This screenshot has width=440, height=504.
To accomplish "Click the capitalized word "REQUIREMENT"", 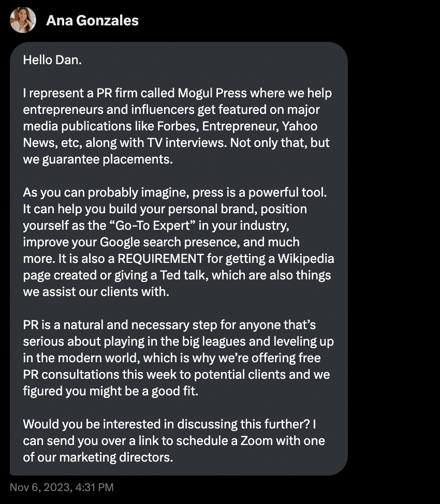I will 160,258.
